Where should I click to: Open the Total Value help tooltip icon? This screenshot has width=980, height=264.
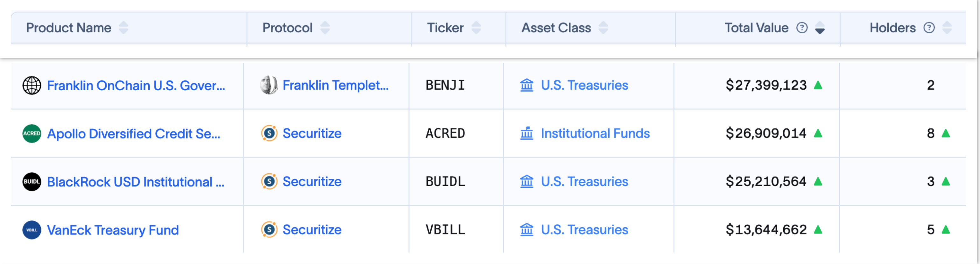(801, 27)
